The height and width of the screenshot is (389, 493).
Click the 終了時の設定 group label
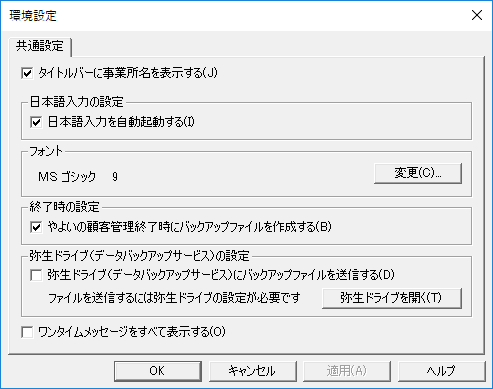tap(64, 207)
